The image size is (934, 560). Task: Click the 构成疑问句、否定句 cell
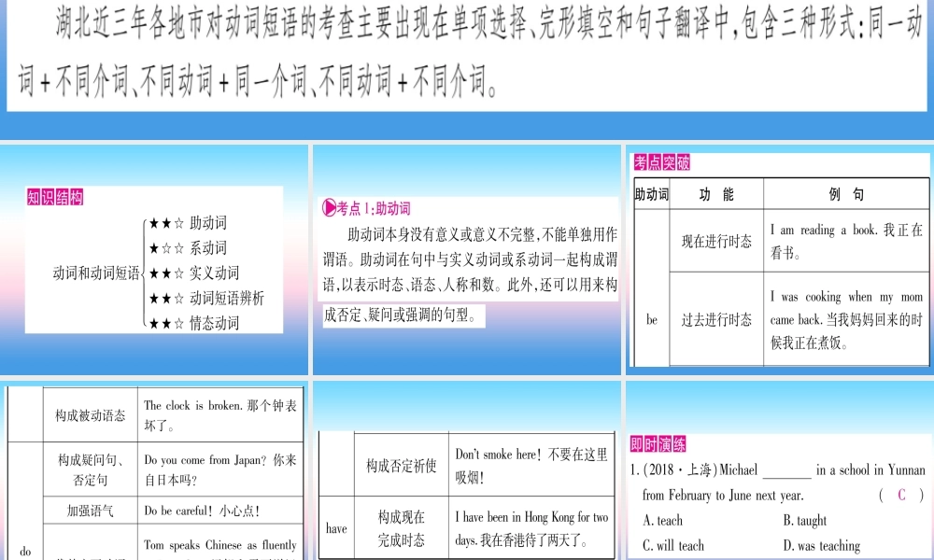click(x=91, y=469)
